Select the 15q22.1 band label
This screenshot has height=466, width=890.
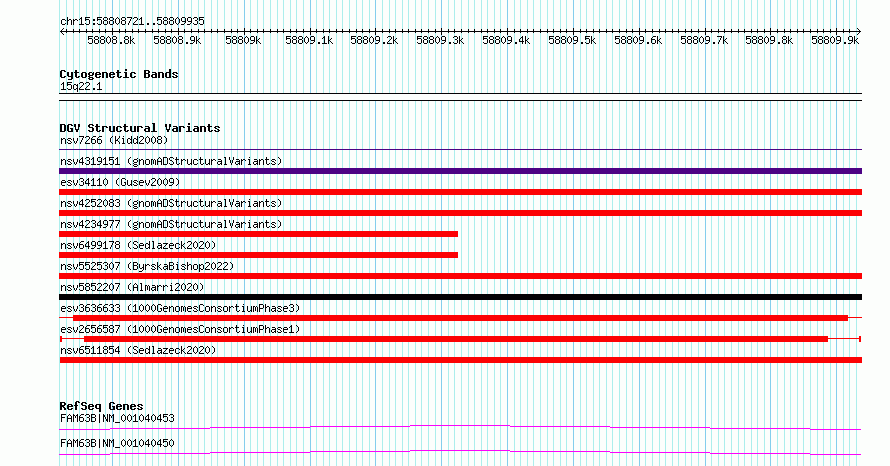click(x=81, y=86)
